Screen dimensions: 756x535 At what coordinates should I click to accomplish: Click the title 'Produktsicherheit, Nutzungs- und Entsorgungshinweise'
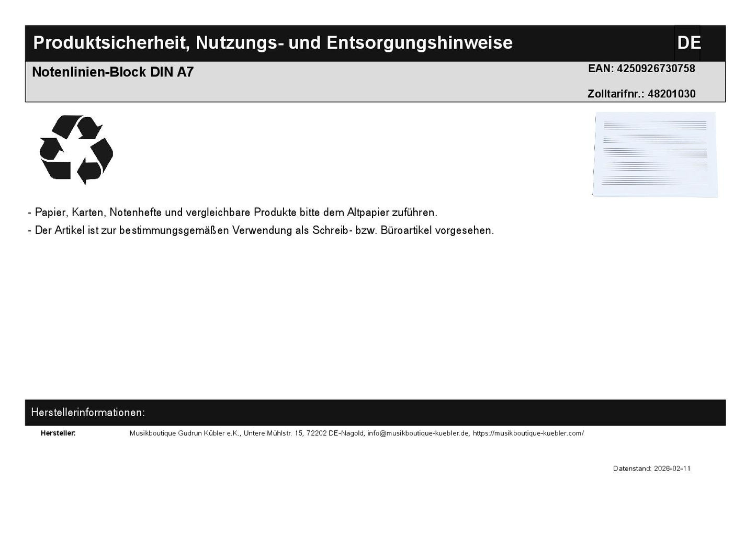point(273,43)
